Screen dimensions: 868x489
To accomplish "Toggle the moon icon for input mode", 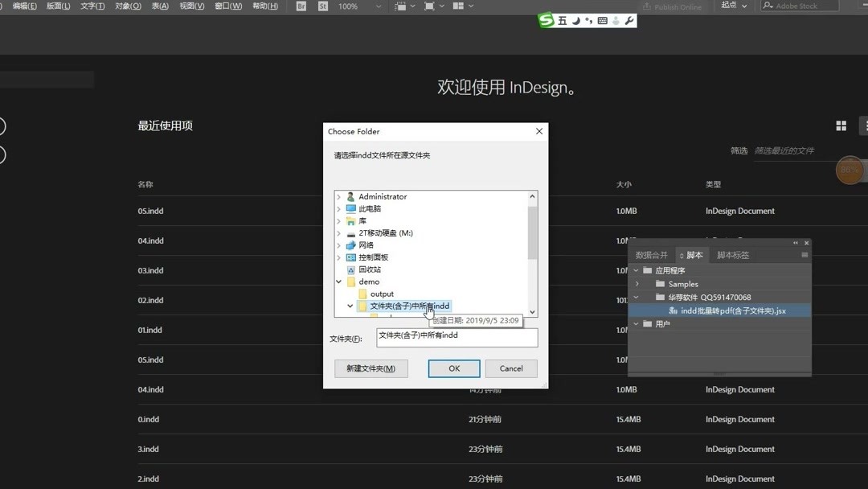I will point(577,20).
